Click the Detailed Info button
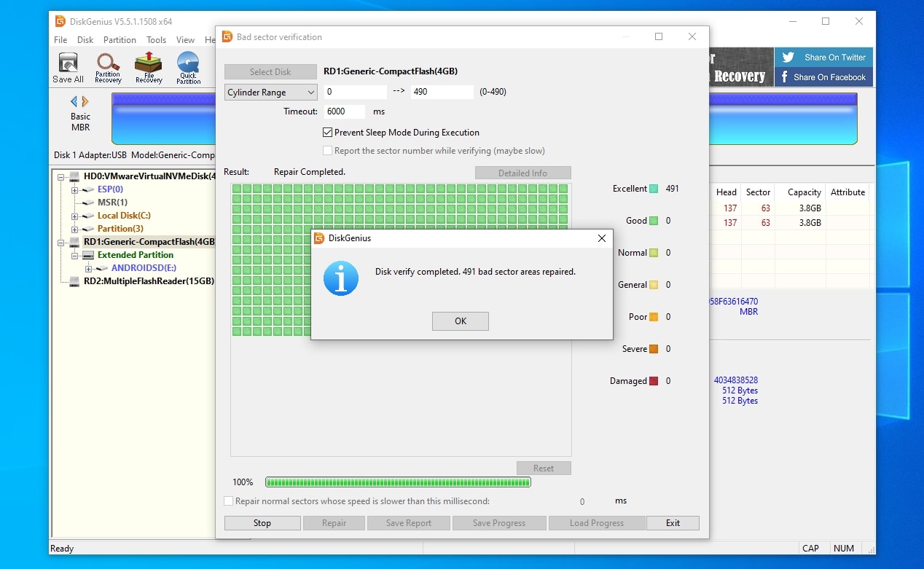 523,173
